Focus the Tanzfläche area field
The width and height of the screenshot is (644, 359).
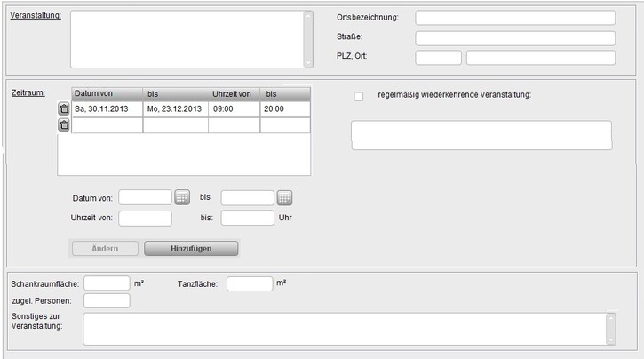tap(250, 283)
